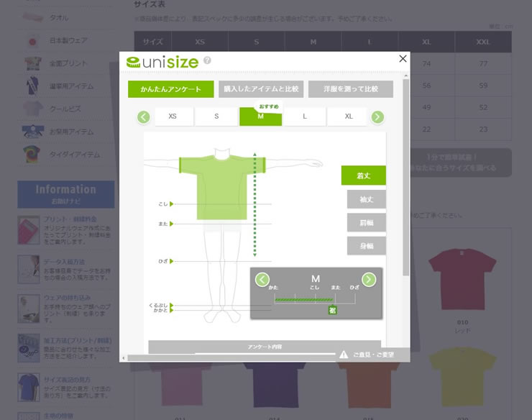532x420 pixels.
Task: Click the striped green length bar
Action: click(x=303, y=300)
